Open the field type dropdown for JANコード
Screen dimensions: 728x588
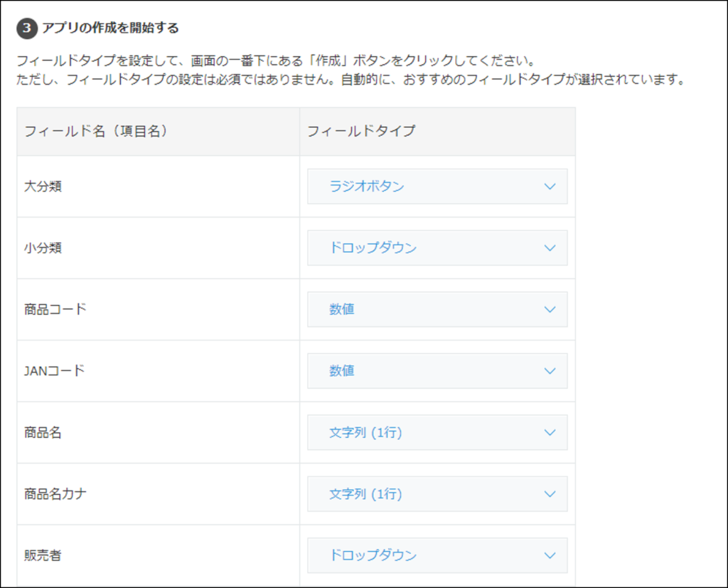tap(437, 370)
